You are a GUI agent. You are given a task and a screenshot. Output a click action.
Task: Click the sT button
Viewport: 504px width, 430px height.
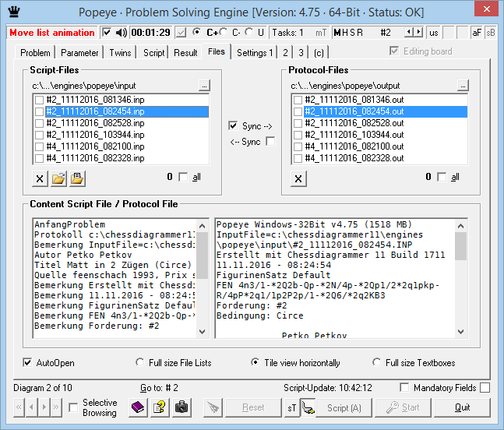[x=292, y=408]
